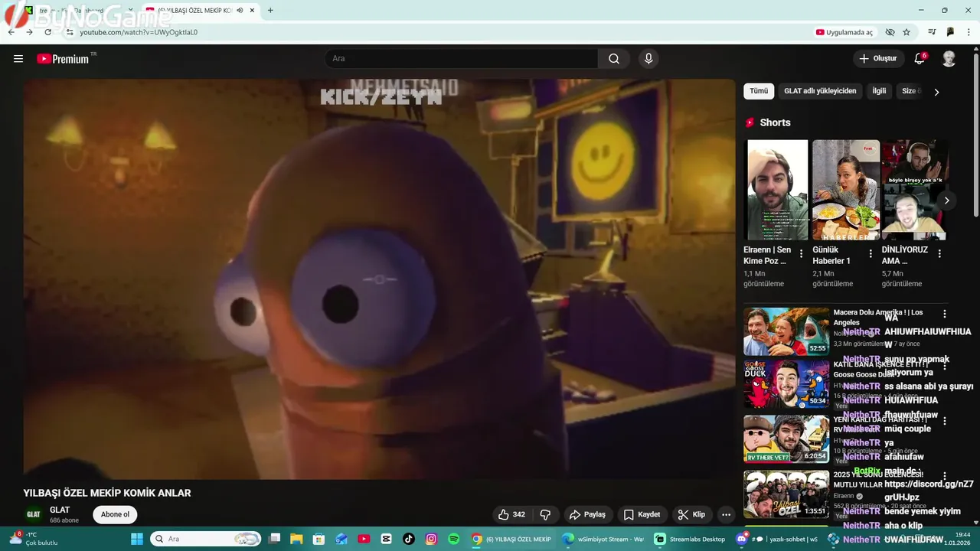This screenshot has height=551, width=980.
Task: Open TikTok from taskbar
Action: click(x=409, y=539)
